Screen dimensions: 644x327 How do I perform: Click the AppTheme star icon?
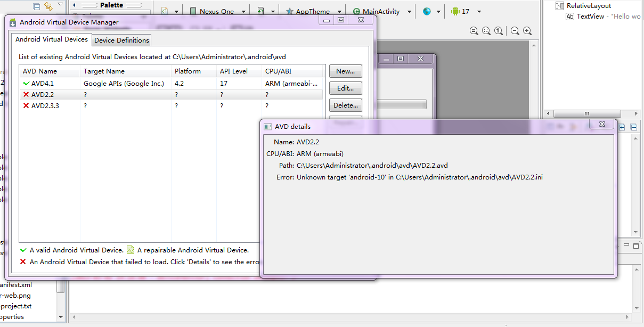point(290,11)
